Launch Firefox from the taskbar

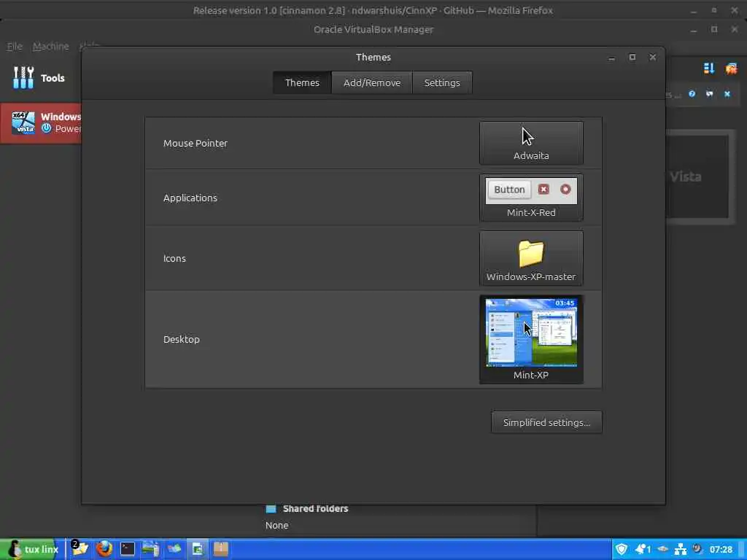[104, 549]
